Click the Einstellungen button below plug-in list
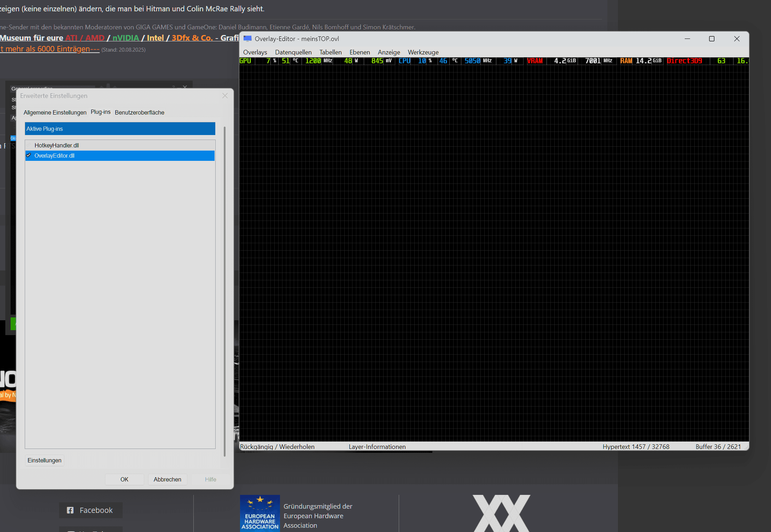Viewport: 771px width, 532px height. coord(45,460)
